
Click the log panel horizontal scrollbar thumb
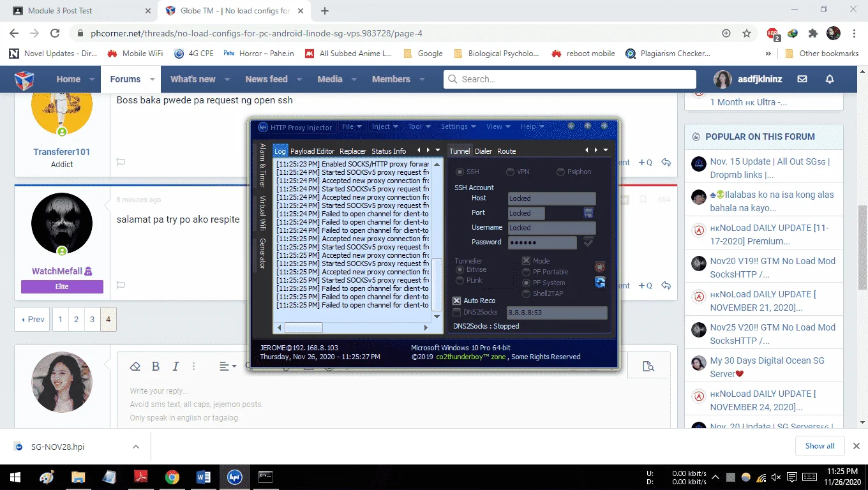click(303, 328)
